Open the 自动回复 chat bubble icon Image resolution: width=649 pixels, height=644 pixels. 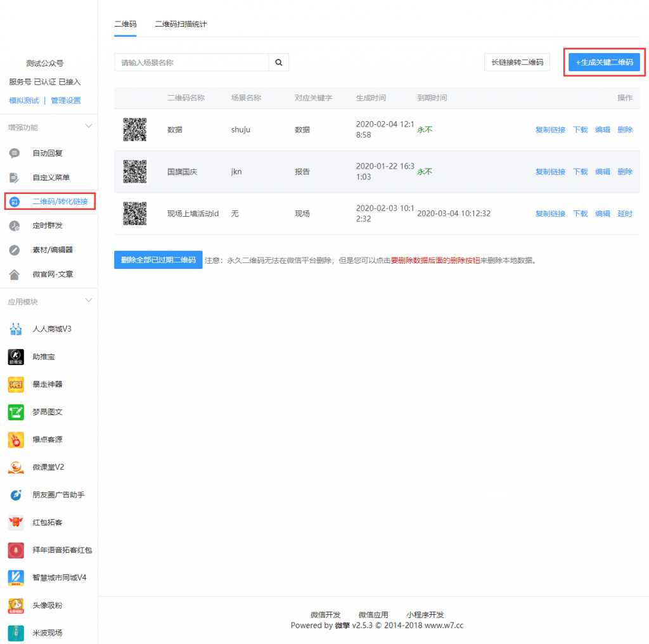coord(15,153)
